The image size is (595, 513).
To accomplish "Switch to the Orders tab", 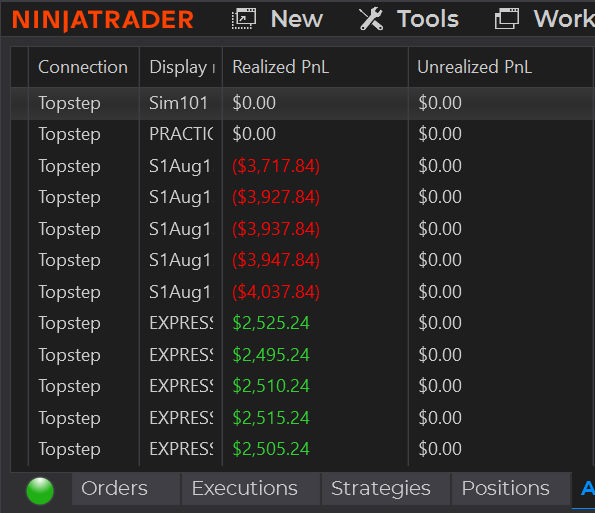I will click(126, 488).
